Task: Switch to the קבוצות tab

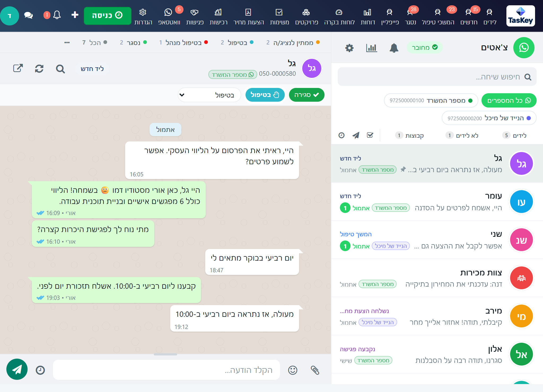Action: [409, 135]
